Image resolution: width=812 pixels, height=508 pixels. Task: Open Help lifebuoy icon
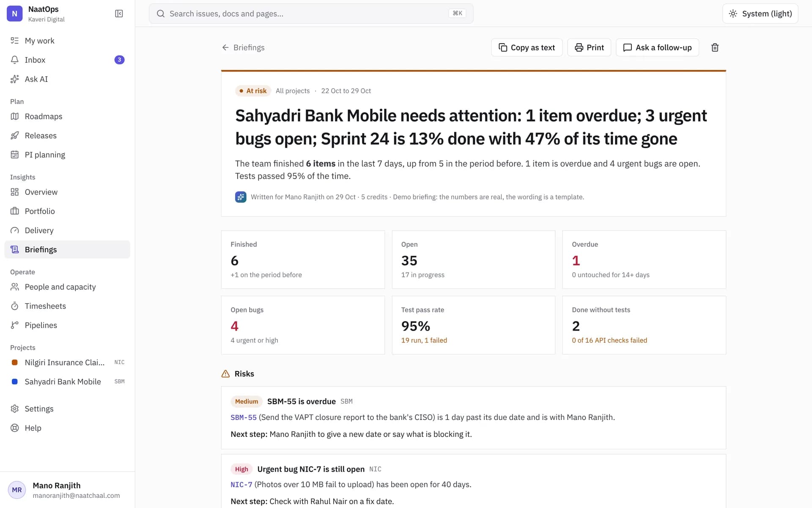pos(15,428)
